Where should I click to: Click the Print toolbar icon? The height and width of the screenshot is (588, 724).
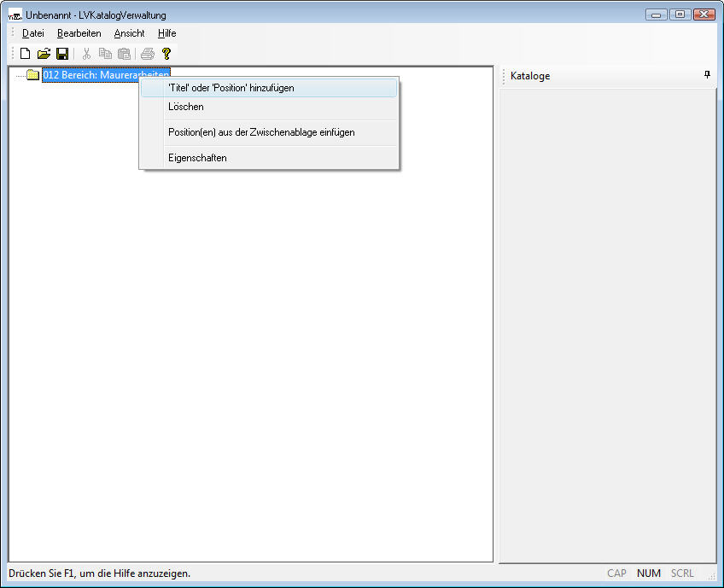[148, 54]
